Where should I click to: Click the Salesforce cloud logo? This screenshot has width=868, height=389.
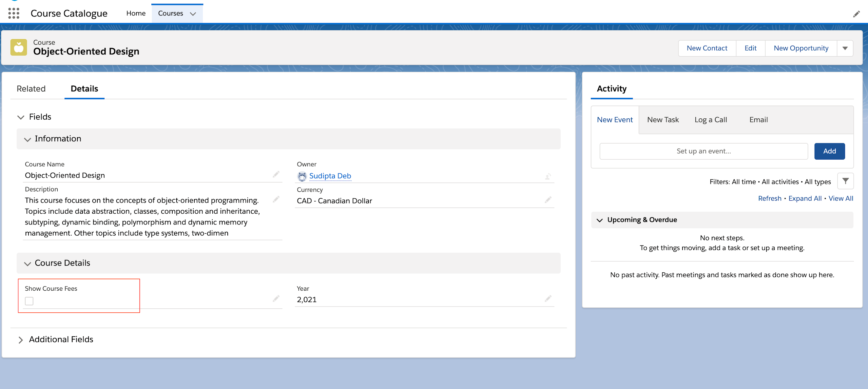pyautogui.click(x=15, y=1)
